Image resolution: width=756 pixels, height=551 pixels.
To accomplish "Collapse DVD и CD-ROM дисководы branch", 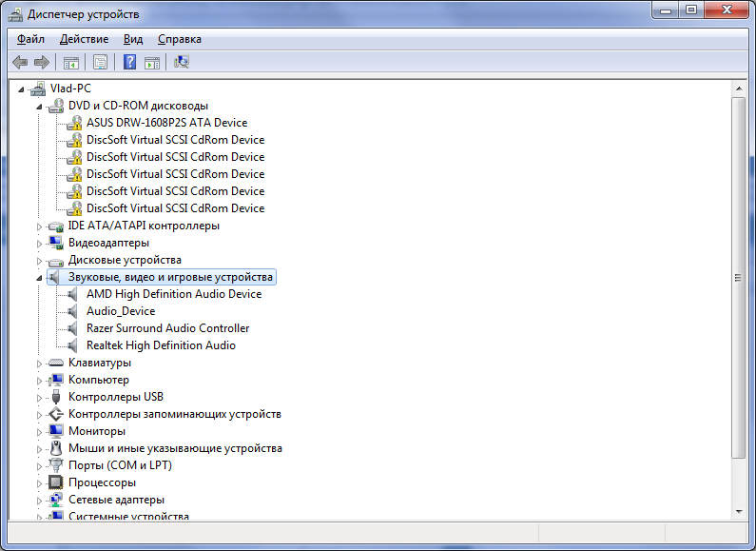I will (40, 107).
